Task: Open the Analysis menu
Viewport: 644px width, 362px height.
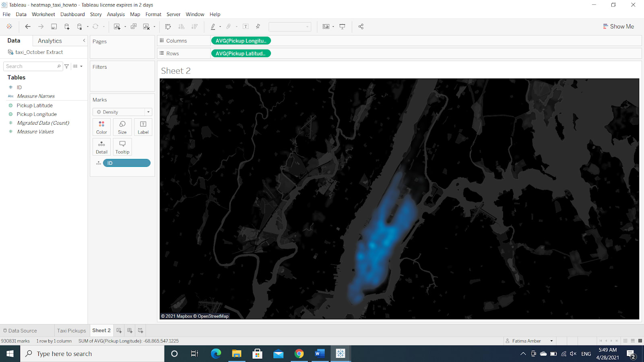Action: (x=116, y=14)
